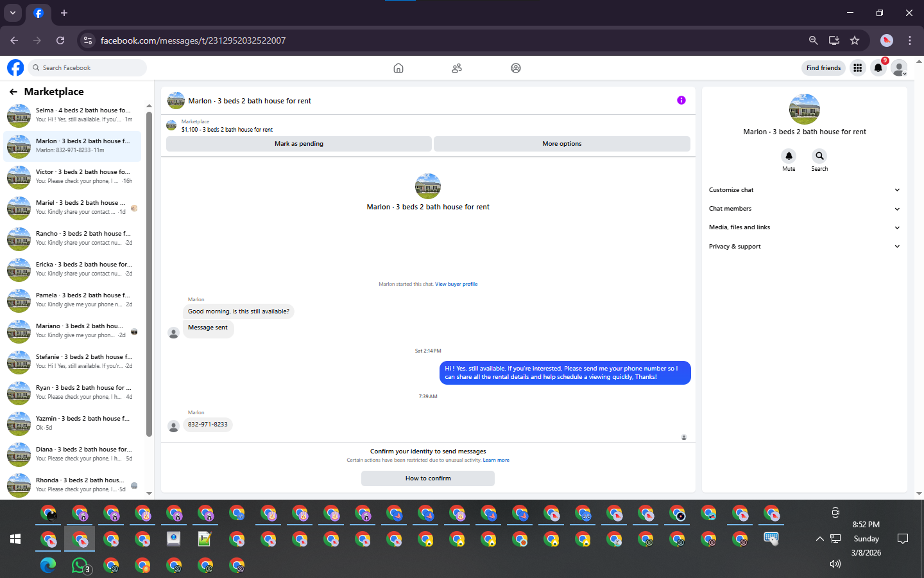Click the Marketplace listing price line $1,100
Viewport: 924px width, 578px height.
pyautogui.click(x=227, y=130)
